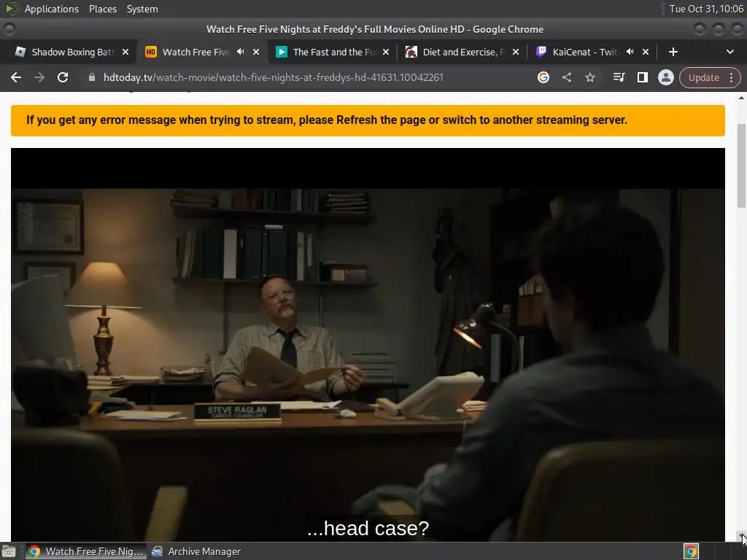Click Chrome icon in bottom-right tray
Image resolution: width=747 pixels, height=560 pixels.
[691, 551]
